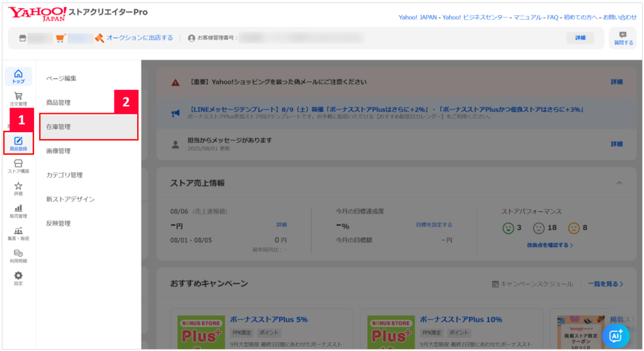Click the customer account person icon
The height and width of the screenshot is (351, 644).
coord(191,38)
